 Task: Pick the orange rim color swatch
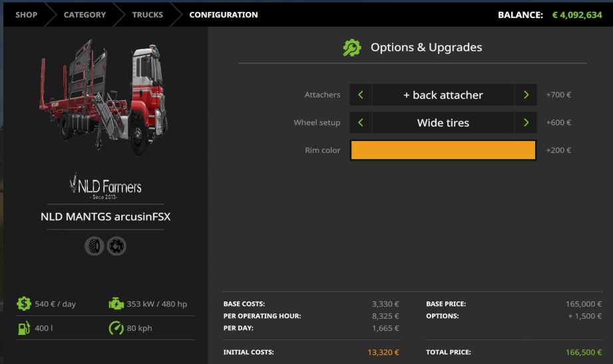[443, 150]
